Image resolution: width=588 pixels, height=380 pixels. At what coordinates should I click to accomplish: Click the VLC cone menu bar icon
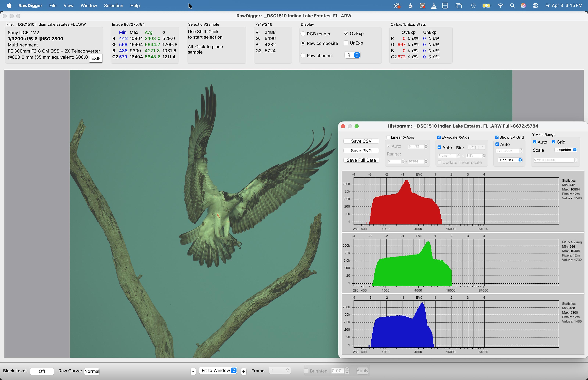434,6
